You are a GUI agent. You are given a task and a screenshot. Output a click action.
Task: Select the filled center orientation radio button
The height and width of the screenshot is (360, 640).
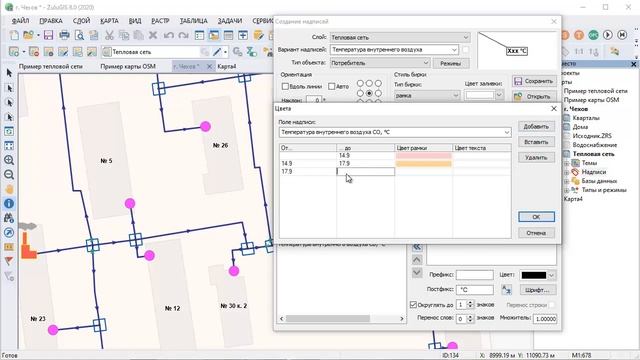[x=369, y=93]
